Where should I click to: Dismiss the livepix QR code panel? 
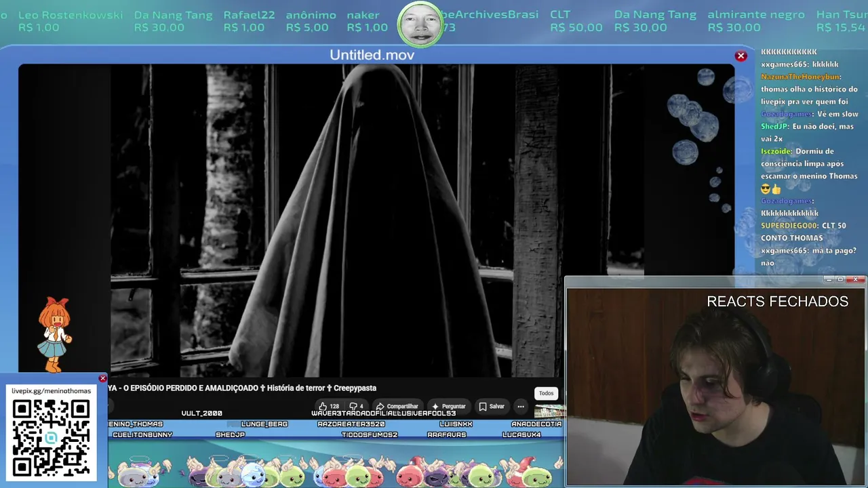point(102,378)
